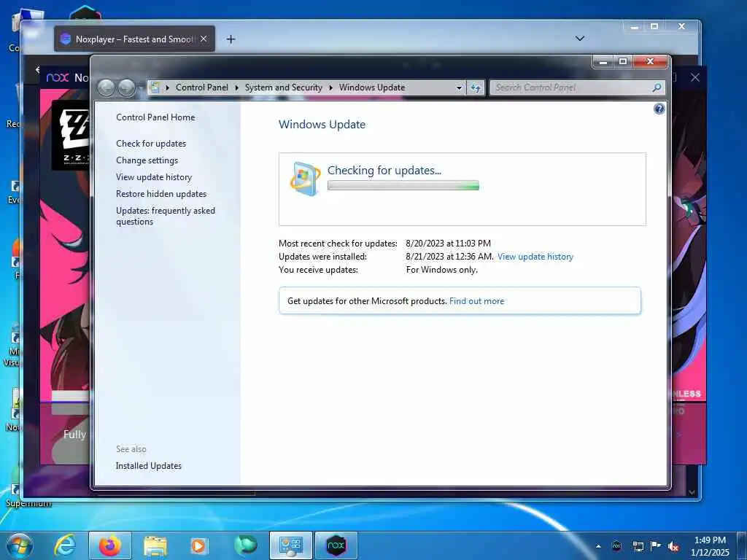This screenshot has width=747, height=560.
Task: Click the Nox system tray icon
Action: pyautogui.click(x=616, y=546)
